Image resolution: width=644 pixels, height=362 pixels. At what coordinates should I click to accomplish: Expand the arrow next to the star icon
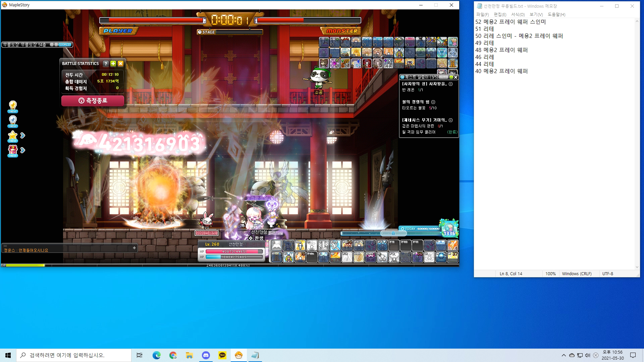[23, 135]
